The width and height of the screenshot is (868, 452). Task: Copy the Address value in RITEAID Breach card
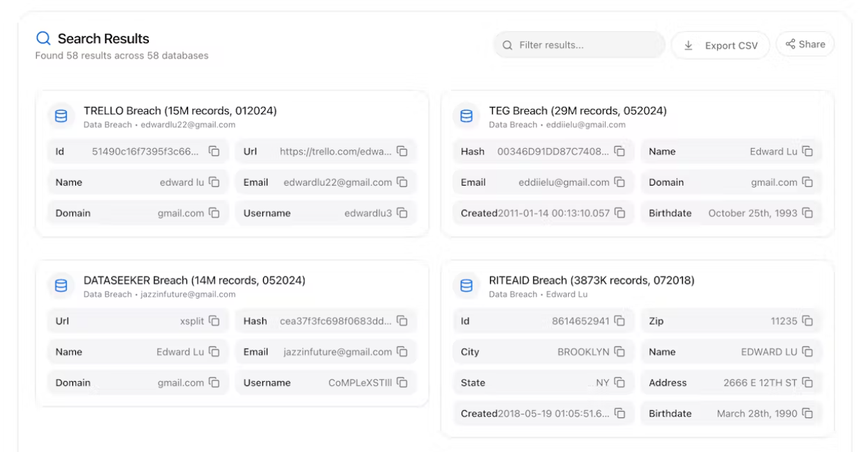(807, 382)
